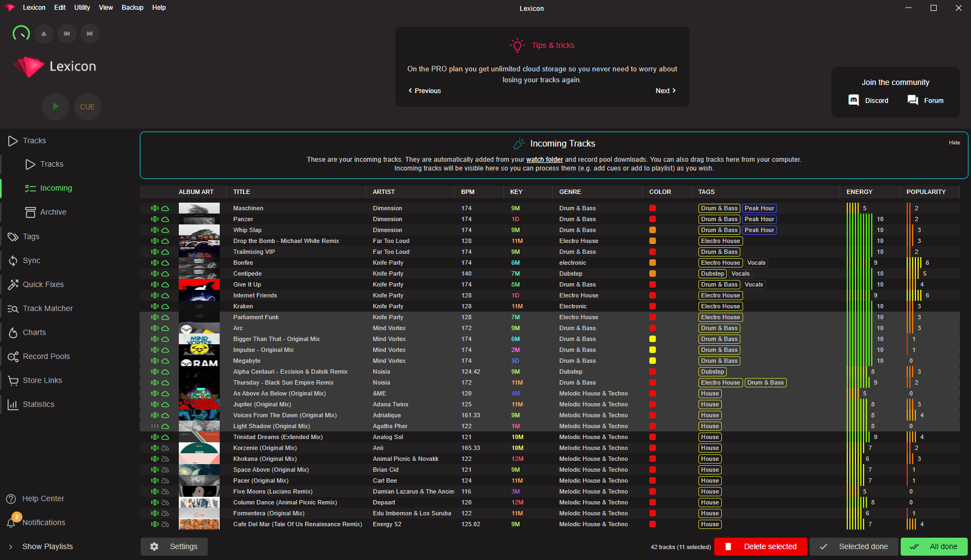Click the Dubstep tag on Alpha Centauri row
The width and height of the screenshot is (971, 560).
pyautogui.click(x=713, y=372)
